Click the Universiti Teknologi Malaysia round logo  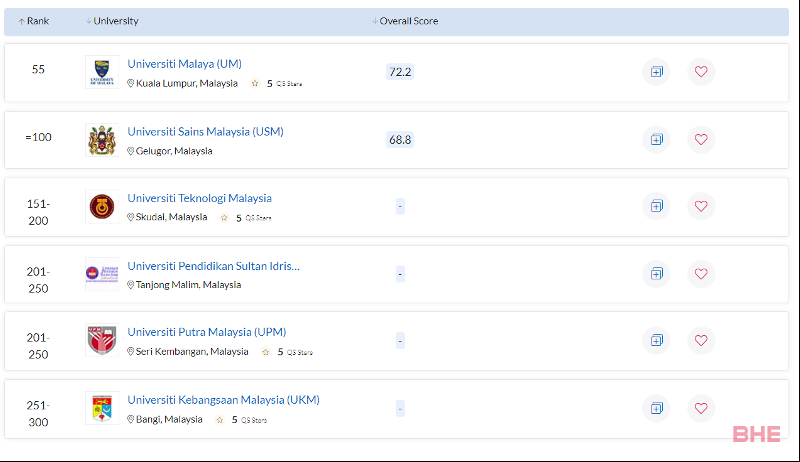click(x=102, y=207)
